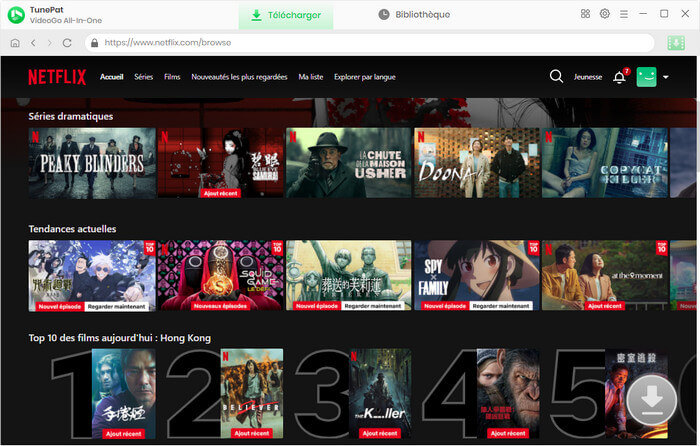Viewport: 700px width, 446px height.
Task: Open Ma liste menu item
Action: [x=311, y=77]
